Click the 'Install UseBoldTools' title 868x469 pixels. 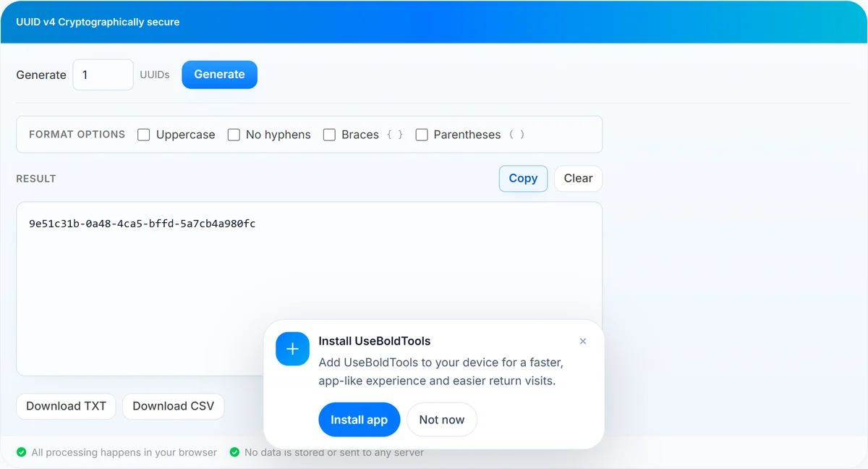[x=375, y=341]
